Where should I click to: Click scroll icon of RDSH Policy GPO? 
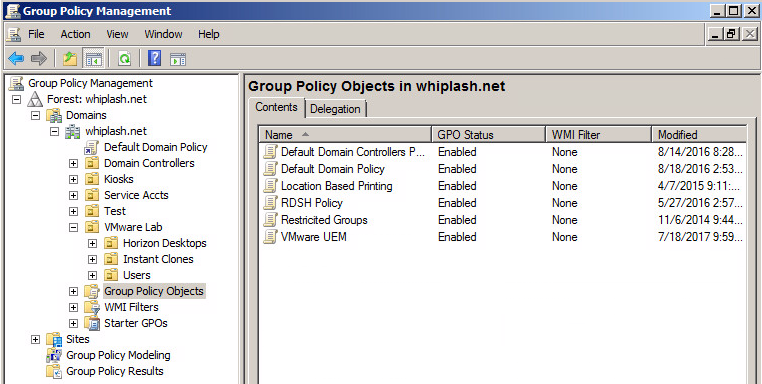(270, 203)
